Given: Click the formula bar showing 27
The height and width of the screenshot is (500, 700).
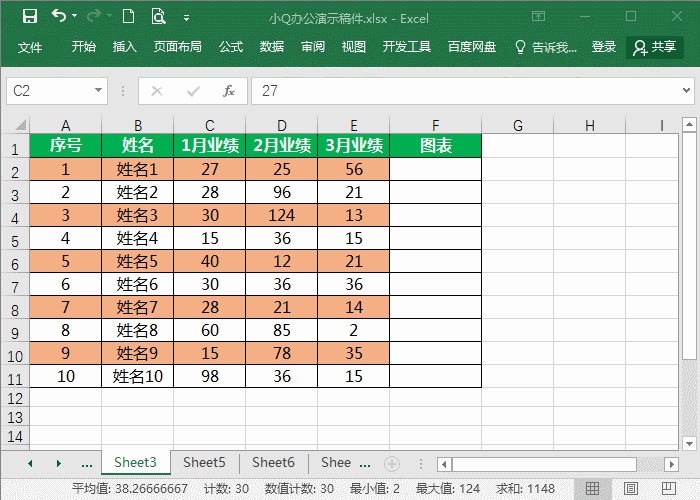Looking at the screenshot, I should coord(466,91).
